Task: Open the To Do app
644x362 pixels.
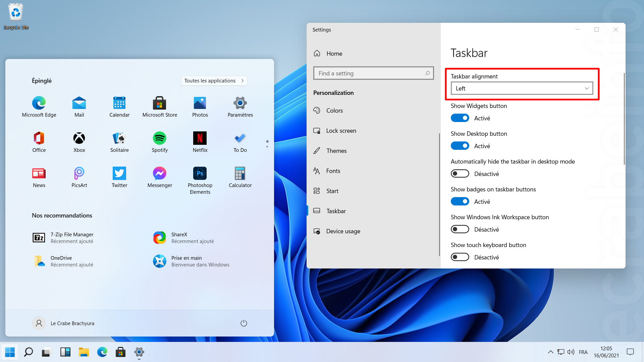Action: (x=240, y=142)
